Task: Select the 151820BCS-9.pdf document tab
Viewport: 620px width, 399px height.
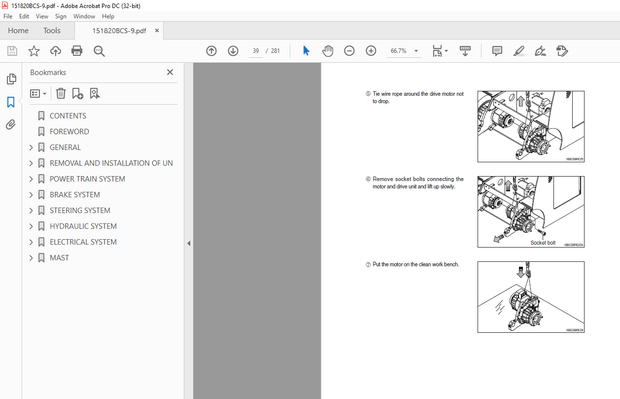Action: click(x=119, y=31)
